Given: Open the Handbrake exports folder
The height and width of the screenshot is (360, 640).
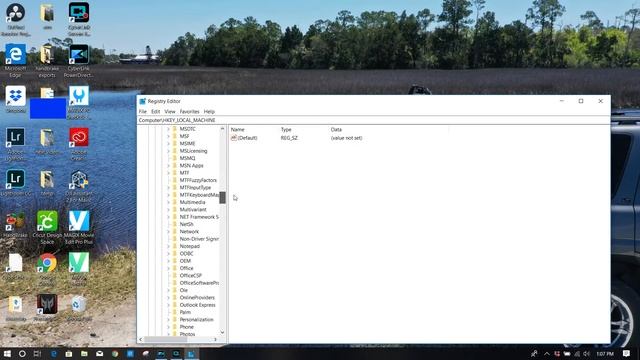Looking at the screenshot, I should pyautogui.click(x=47, y=54).
